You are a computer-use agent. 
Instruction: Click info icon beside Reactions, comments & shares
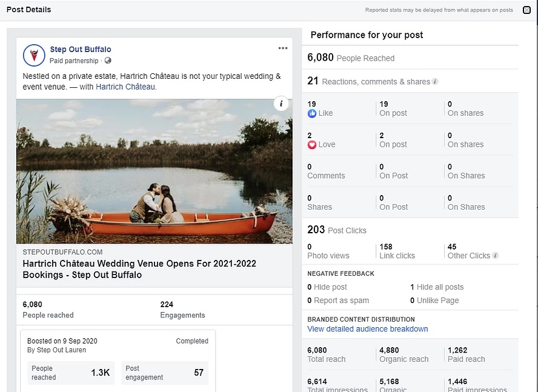435,81
